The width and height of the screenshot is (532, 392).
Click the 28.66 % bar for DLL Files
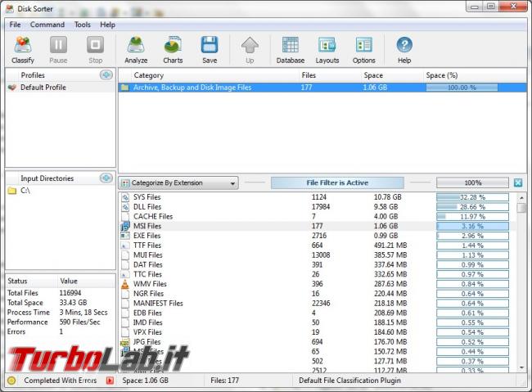[472, 207]
